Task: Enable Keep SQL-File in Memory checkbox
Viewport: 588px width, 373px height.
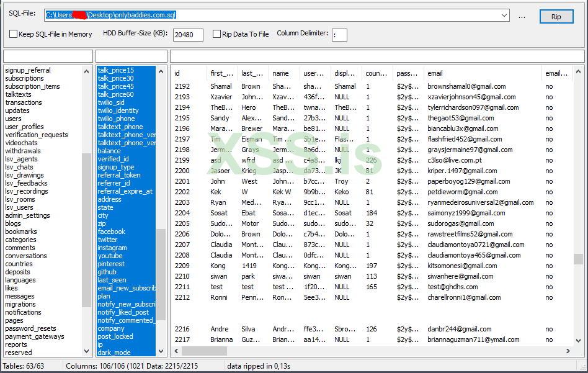Action: (14, 34)
